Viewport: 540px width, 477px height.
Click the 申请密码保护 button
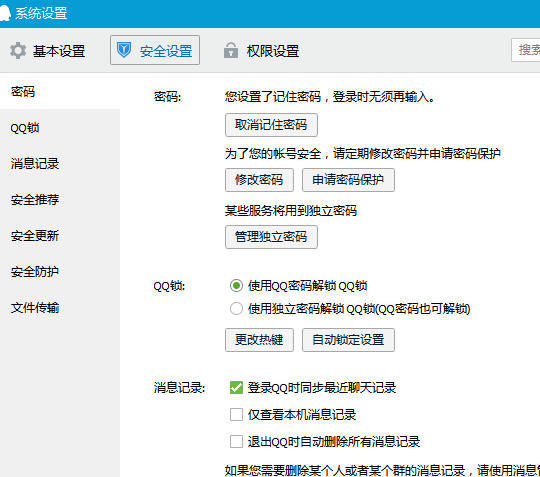point(348,180)
